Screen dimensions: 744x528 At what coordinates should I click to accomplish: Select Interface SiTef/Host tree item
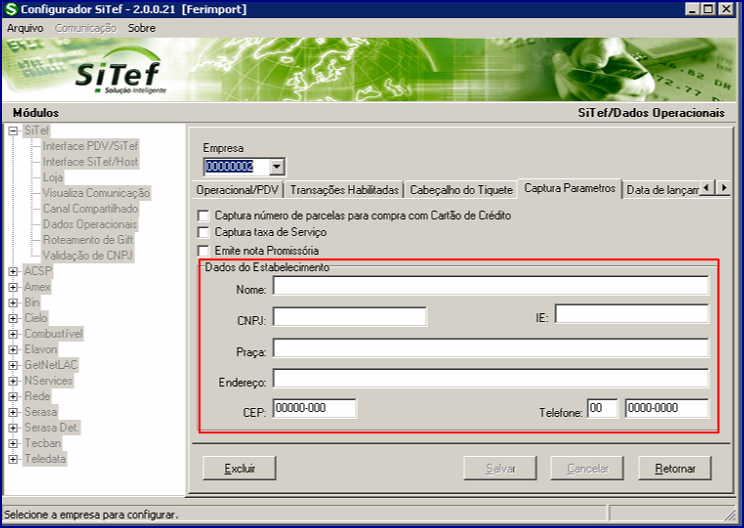tap(90, 162)
